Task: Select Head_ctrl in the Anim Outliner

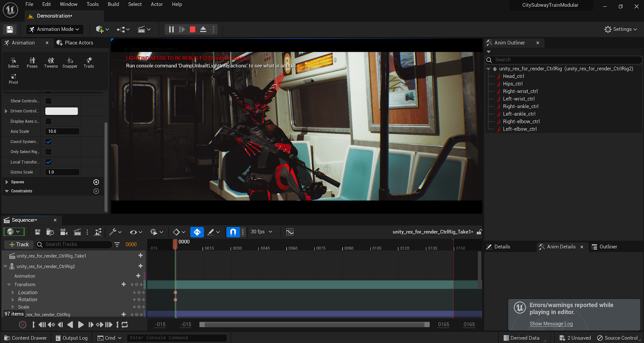Action: [513, 76]
